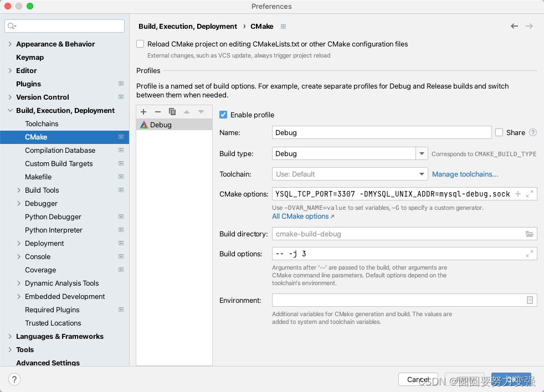The image size is (544, 392).
Task: Copy the selected CMake profile
Action: 172,112
